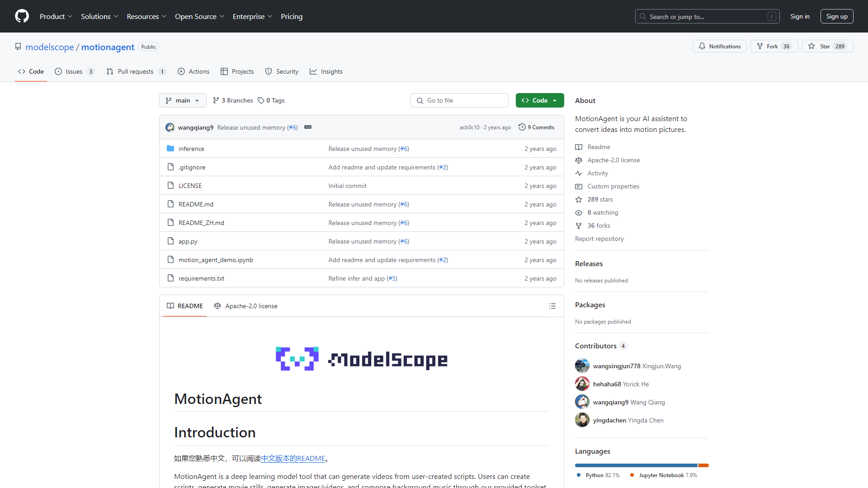The height and width of the screenshot is (488, 868).
Task: Switch to the Pull requests tab
Action: [x=136, y=71]
